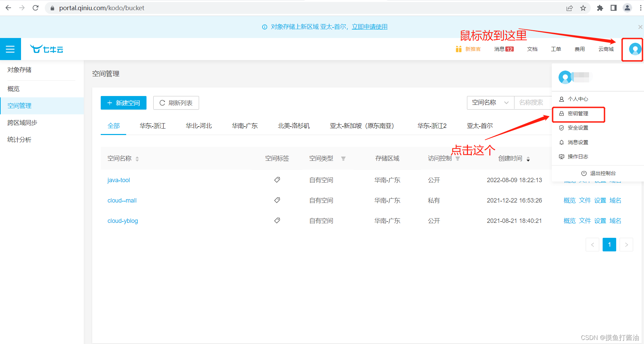Select page 1 in pagination
The height and width of the screenshot is (344, 644).
(609, 245)
